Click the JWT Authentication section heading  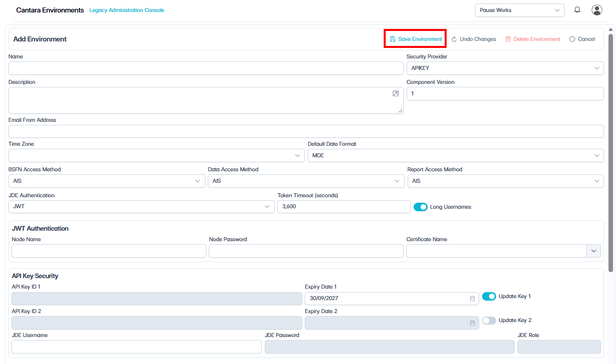click(40, 229)
